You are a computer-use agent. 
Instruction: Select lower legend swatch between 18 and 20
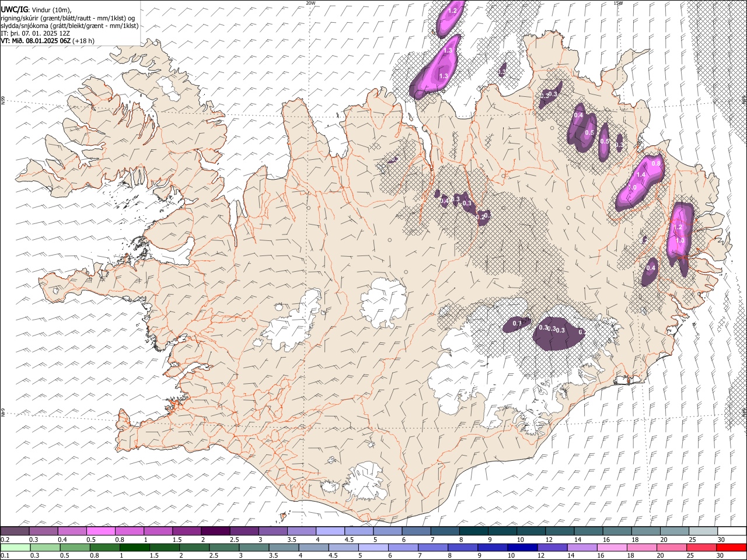[641, 548]
